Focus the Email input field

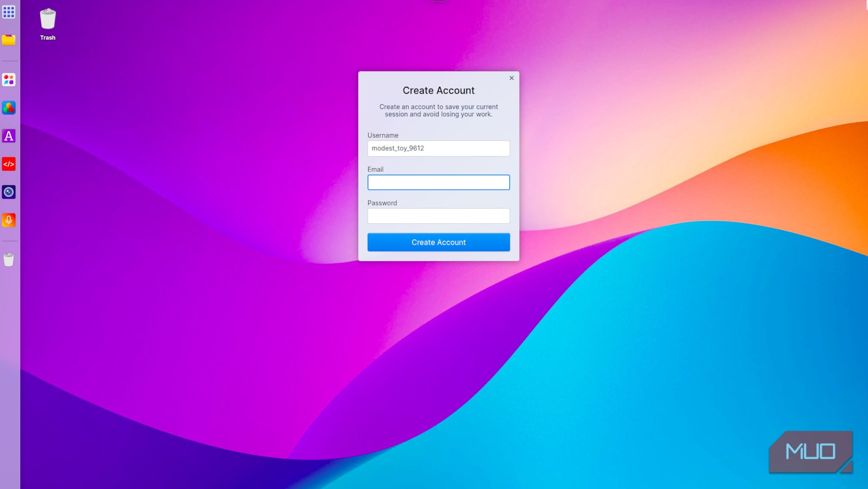pos(438,182)
